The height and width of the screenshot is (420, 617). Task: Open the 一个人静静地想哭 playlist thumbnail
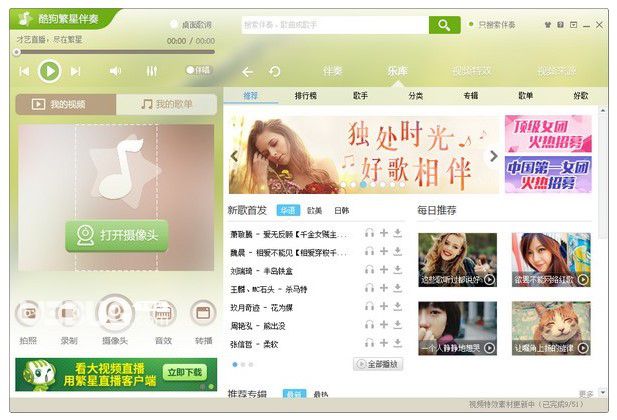click(457, 328)
